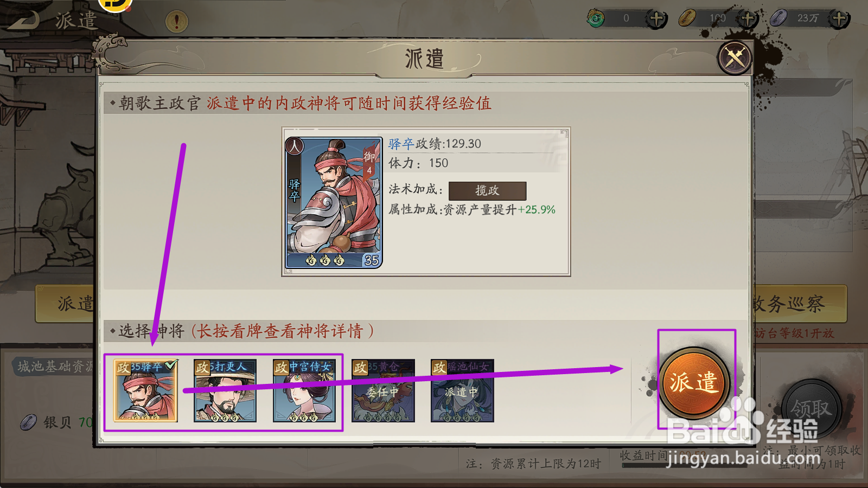Click the 揽政 spell bonus button
This screenshot has width=868, height=488.
pyautogui.click(x=487, y=190)
